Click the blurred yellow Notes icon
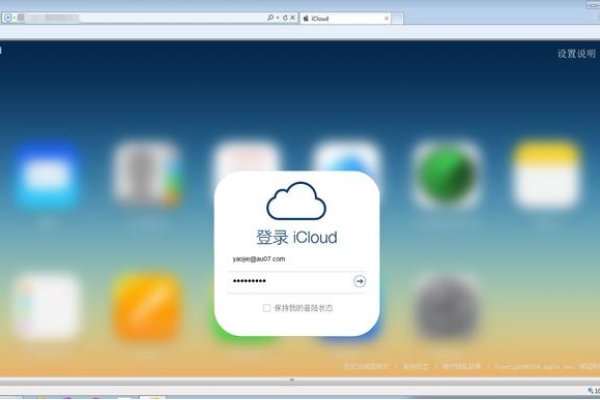The image size is (600, 400). click(547, 174)
